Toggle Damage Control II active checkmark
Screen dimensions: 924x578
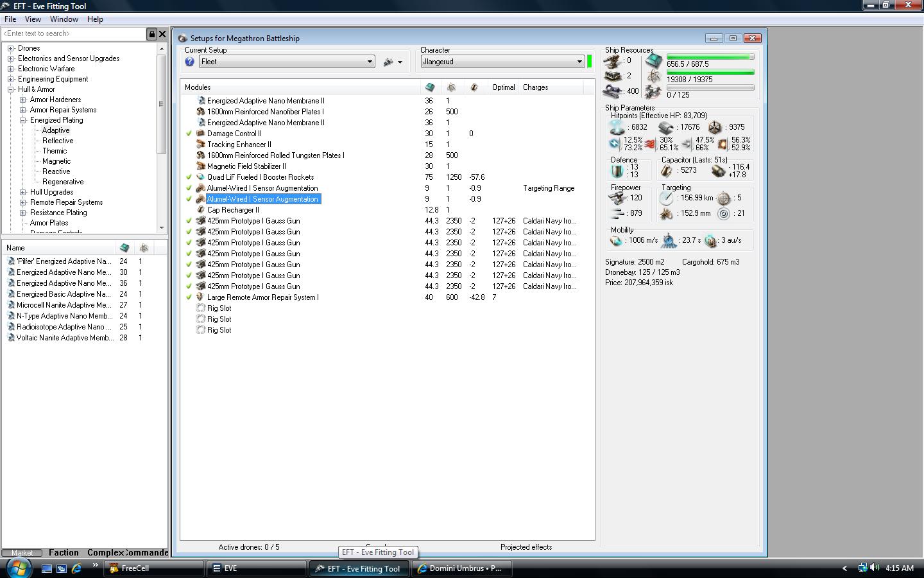point(189,134)
